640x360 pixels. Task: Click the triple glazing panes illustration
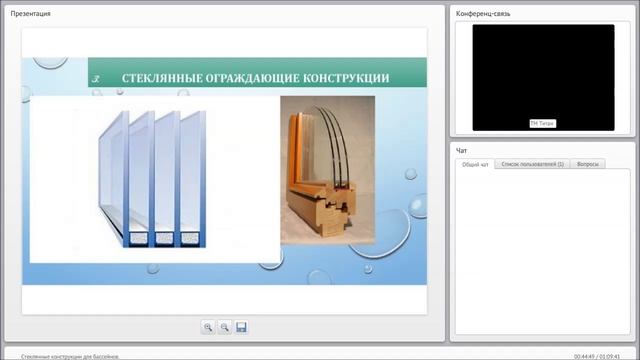(x=152, y=179)
